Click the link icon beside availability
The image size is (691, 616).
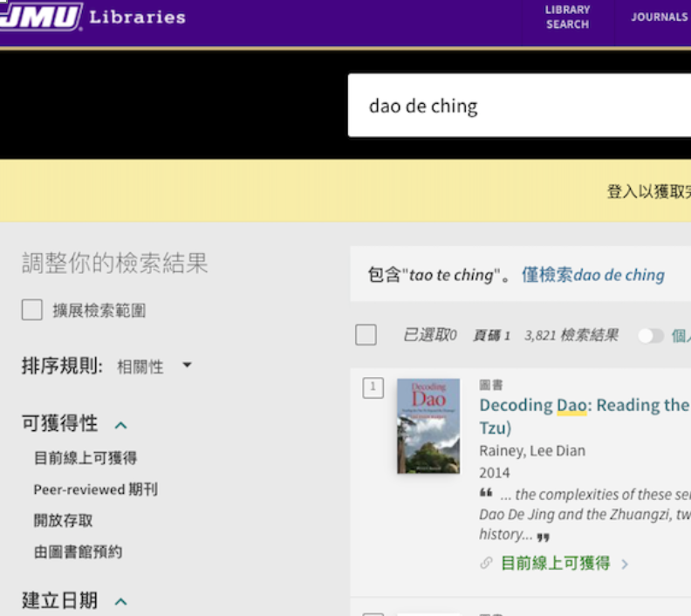(x=486, y=563)
